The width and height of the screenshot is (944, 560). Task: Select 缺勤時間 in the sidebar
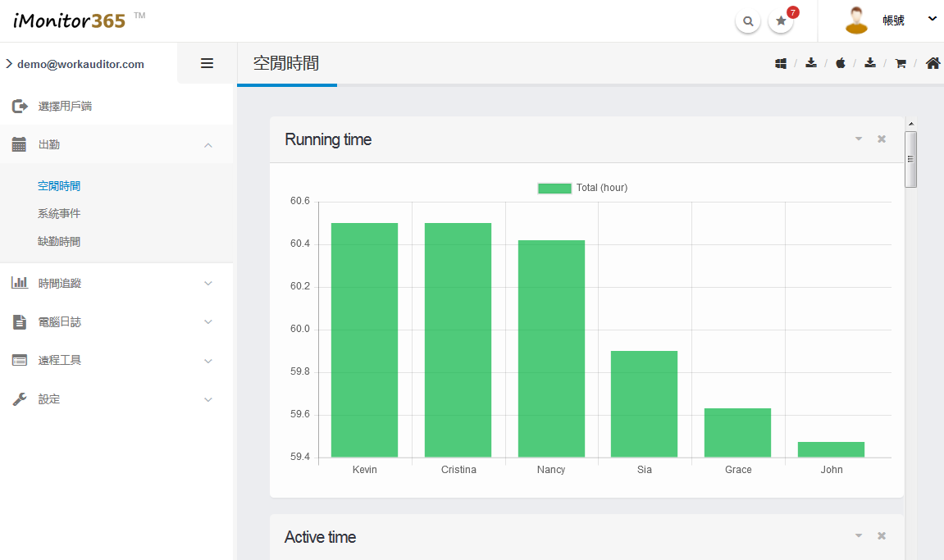pyautogui.click(x=59, y=242)
